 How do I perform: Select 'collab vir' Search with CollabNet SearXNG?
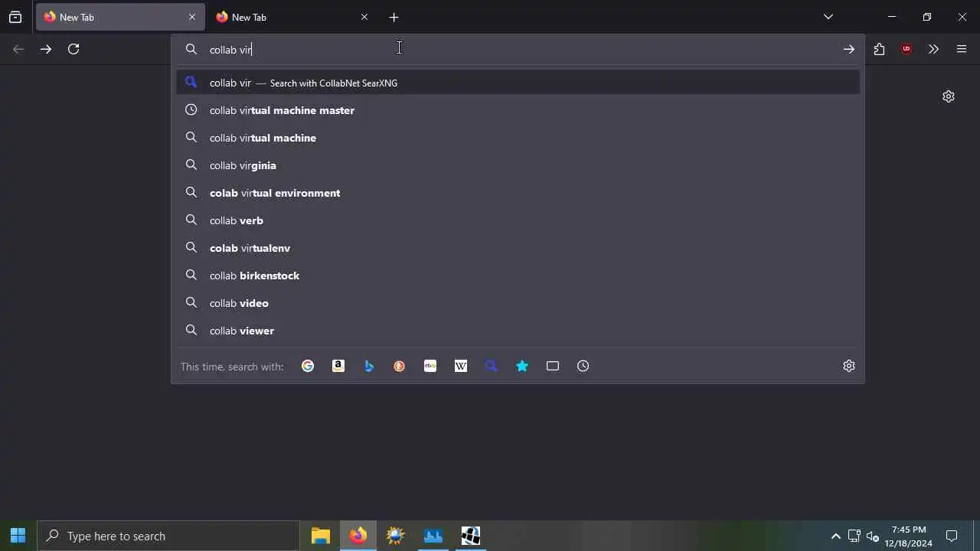(518, 83)
